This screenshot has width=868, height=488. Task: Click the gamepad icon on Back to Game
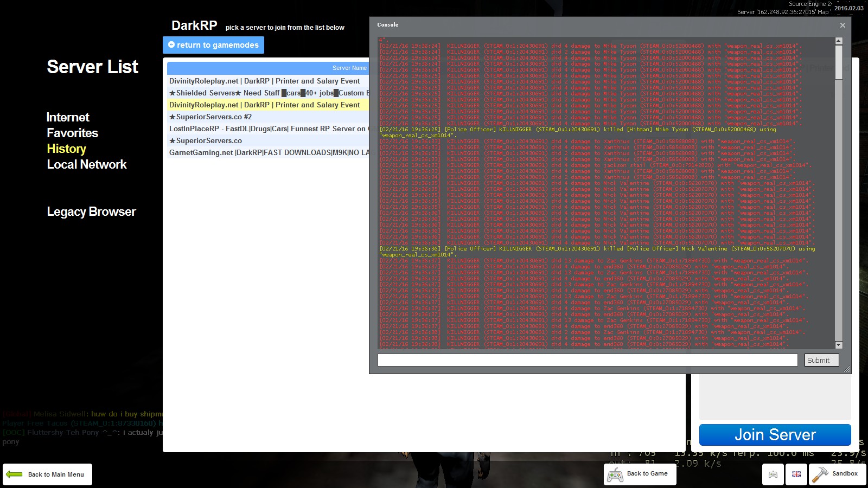[x=615, y=476]
